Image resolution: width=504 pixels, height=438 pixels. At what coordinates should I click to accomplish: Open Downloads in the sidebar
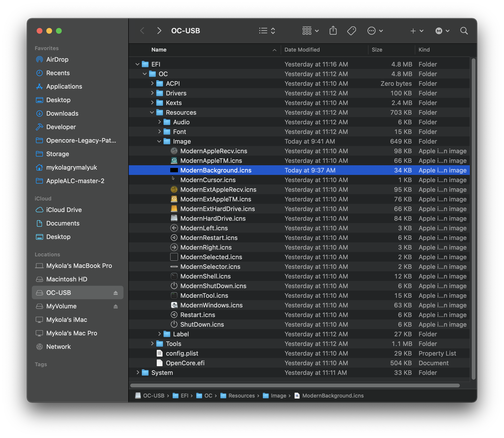click(x=62, y=113)
